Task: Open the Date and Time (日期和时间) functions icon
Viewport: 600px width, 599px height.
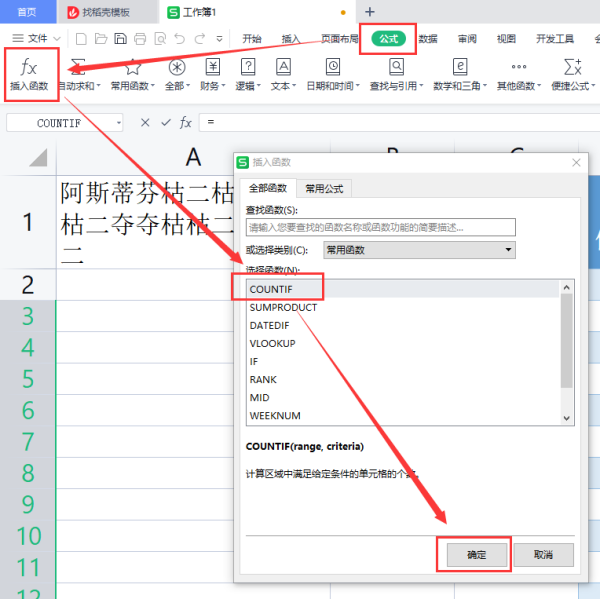Action: pos(333,67)
